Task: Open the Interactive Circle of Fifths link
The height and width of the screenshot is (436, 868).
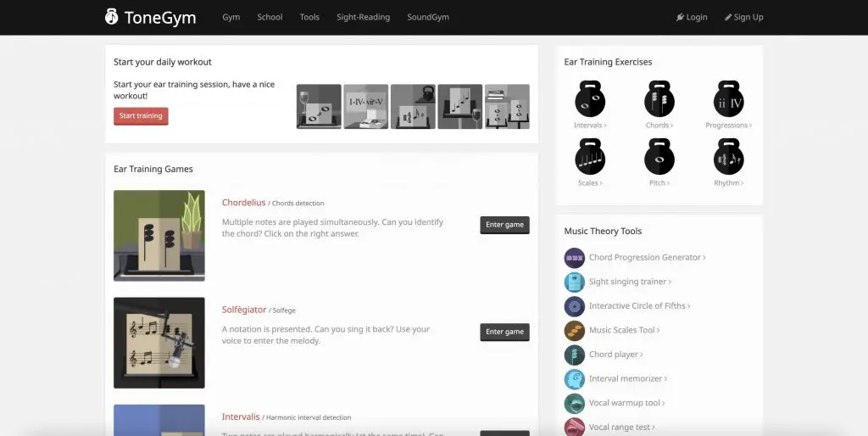Action: point(639,306)
